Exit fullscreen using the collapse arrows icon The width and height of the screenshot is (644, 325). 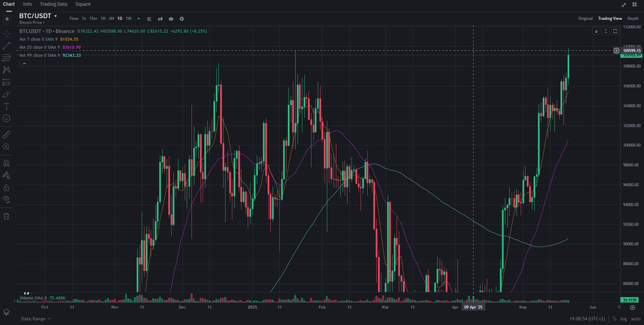click(x=624, y=5)
